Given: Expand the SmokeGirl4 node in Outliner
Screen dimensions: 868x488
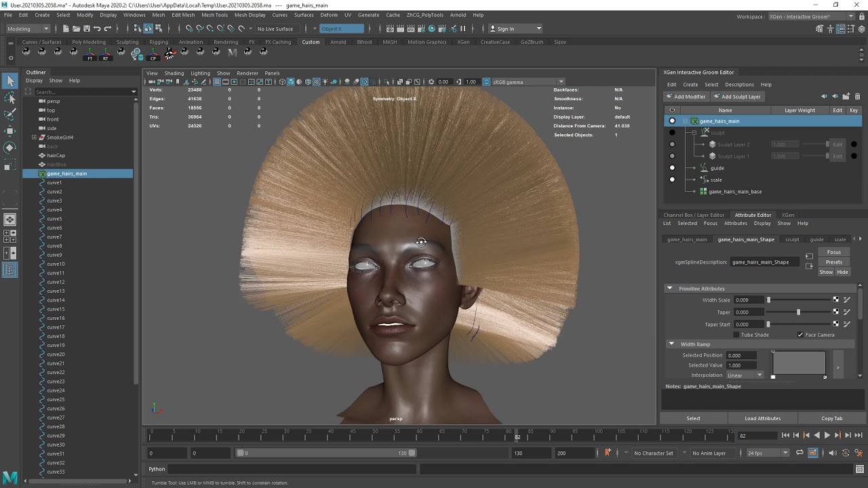Looking at the screenshot, I should point(34,137).
